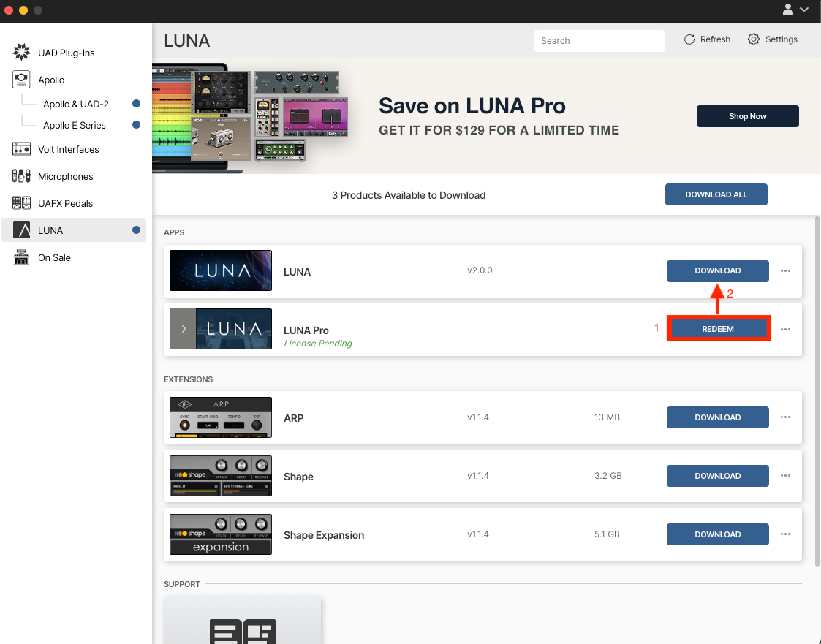821x644 pixels.
Task: Download the Shape Expansion extension
Action: tap(717, 534)
